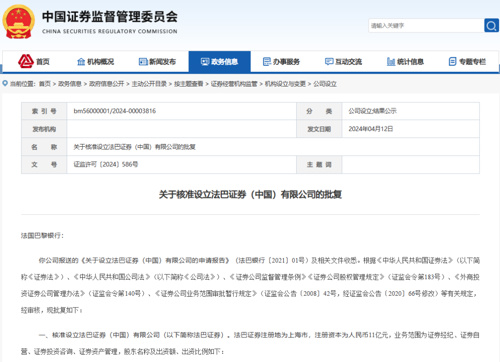The image size is (500, 362).
Task: Click the 统计信息 chart icon
Action: pos(391,62)
